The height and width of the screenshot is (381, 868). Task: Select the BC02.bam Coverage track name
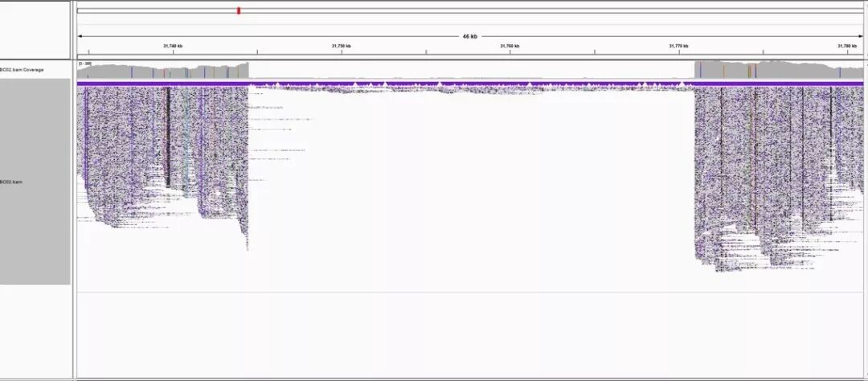23,70
